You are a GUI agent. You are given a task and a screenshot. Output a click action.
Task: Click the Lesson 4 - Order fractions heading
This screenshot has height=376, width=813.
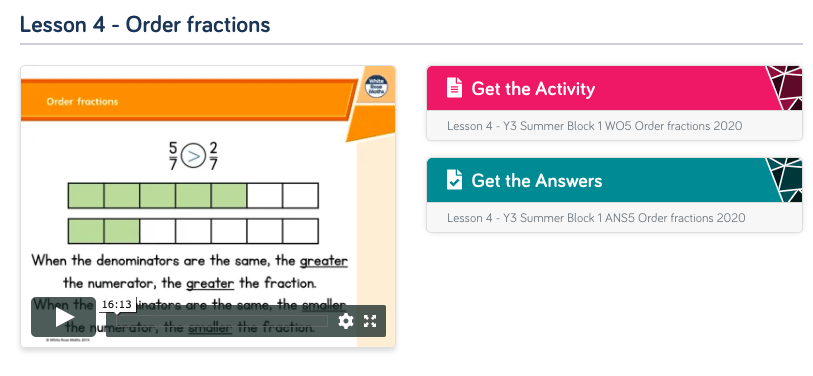click(x=145, y=24)
